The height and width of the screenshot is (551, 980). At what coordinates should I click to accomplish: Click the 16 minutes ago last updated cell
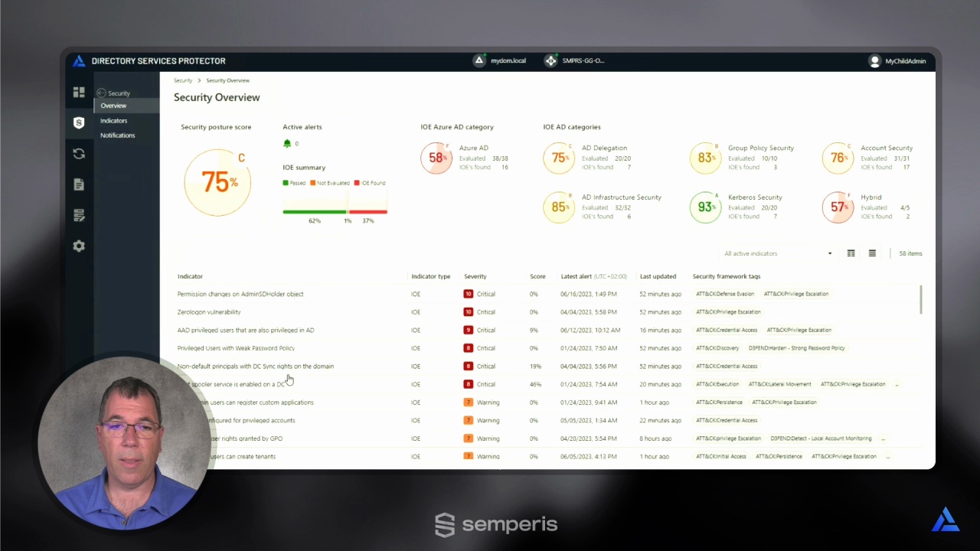pyautogui.click(x=660, y=330)
